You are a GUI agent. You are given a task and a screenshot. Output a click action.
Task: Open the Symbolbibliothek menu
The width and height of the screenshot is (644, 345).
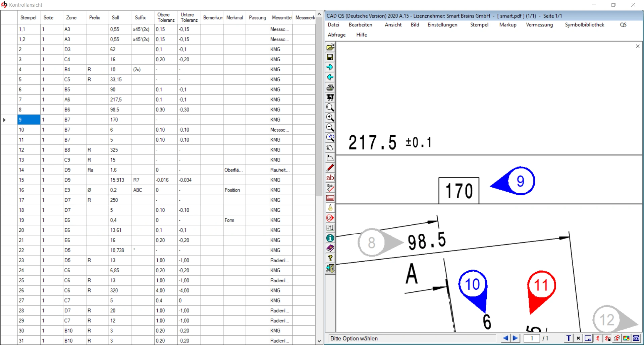[585, 25]
